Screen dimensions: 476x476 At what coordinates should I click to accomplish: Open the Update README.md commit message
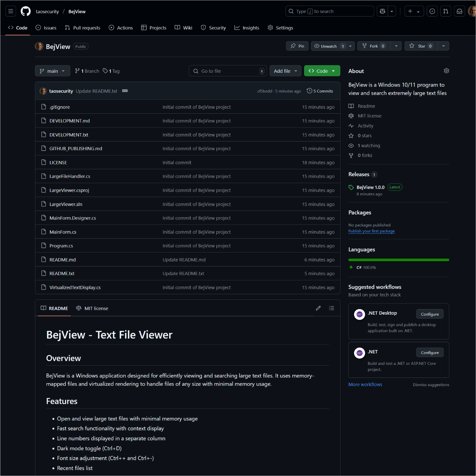pyautogui.click(x=184, y=259)
